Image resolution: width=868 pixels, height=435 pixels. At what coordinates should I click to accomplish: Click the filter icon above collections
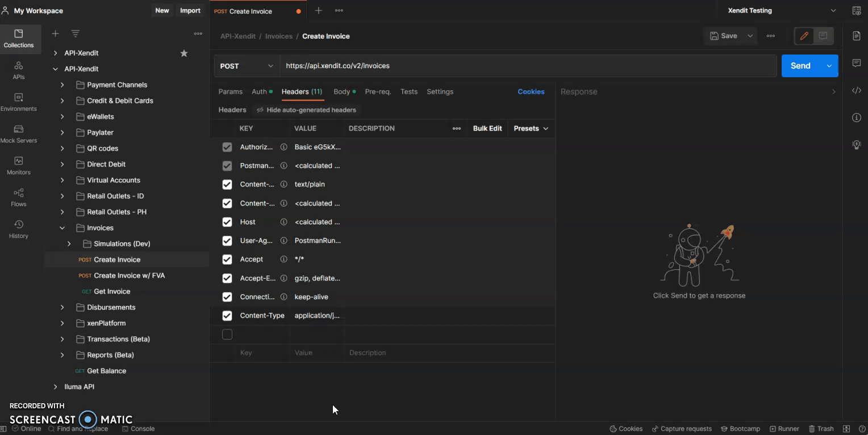point(75,34)
